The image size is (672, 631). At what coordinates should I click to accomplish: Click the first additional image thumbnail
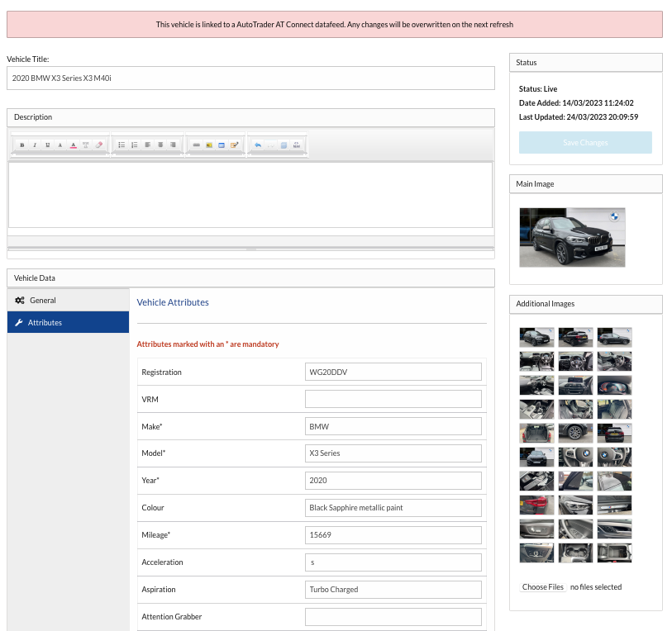click(x=536, y=336)
